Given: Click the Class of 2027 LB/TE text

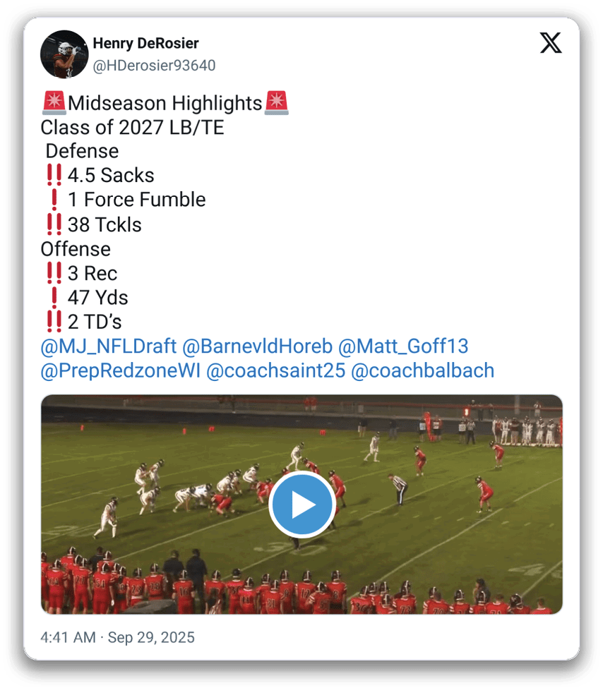Looking at the screenshot, I should pyautogui.click(x=132, y=128).
